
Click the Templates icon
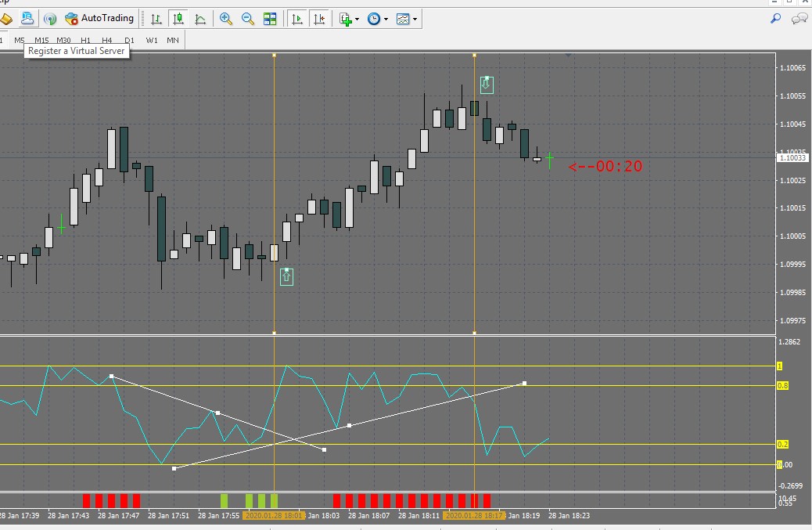coord(403,19)
